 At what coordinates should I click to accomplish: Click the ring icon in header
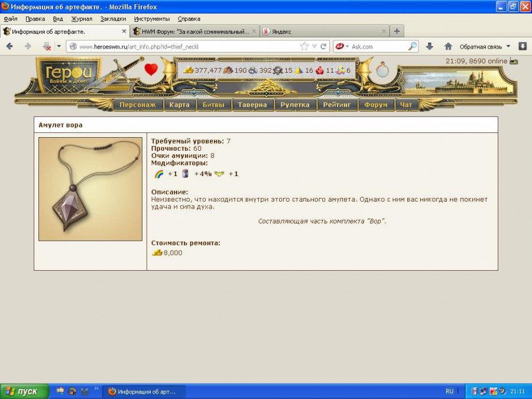[383, 70]
